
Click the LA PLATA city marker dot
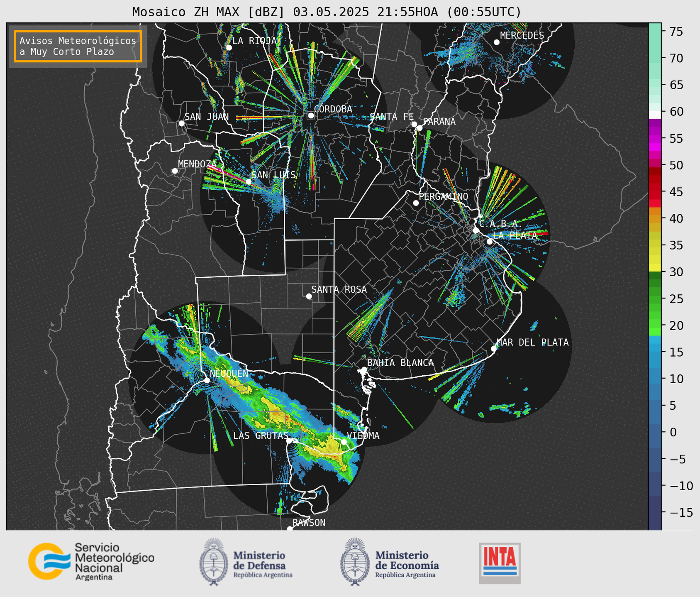click(490, 242)
